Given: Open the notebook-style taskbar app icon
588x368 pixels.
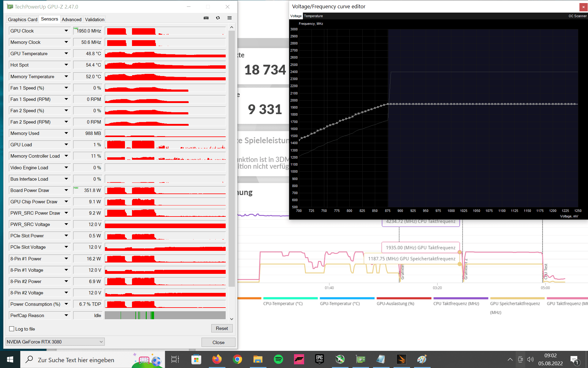Looking at the screenshot, I should click(381, 359).
